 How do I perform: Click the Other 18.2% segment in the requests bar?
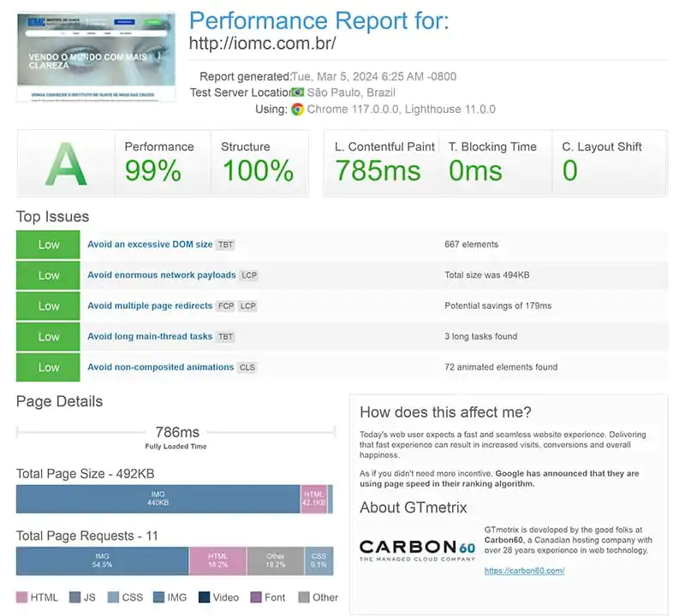[x=275, y=561]
